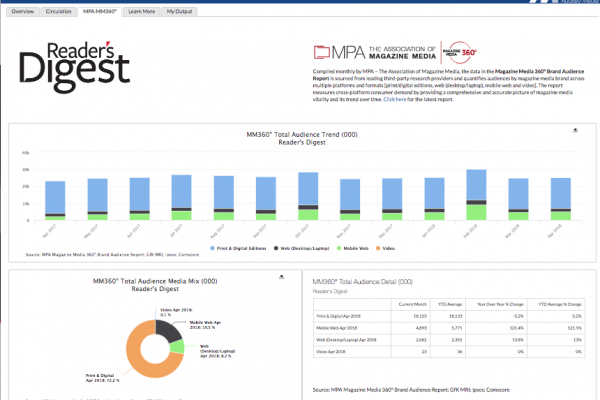Click the 'MM360° Total Audience Trend (000)' chart title
600x400 pixels.
point(302,135)
